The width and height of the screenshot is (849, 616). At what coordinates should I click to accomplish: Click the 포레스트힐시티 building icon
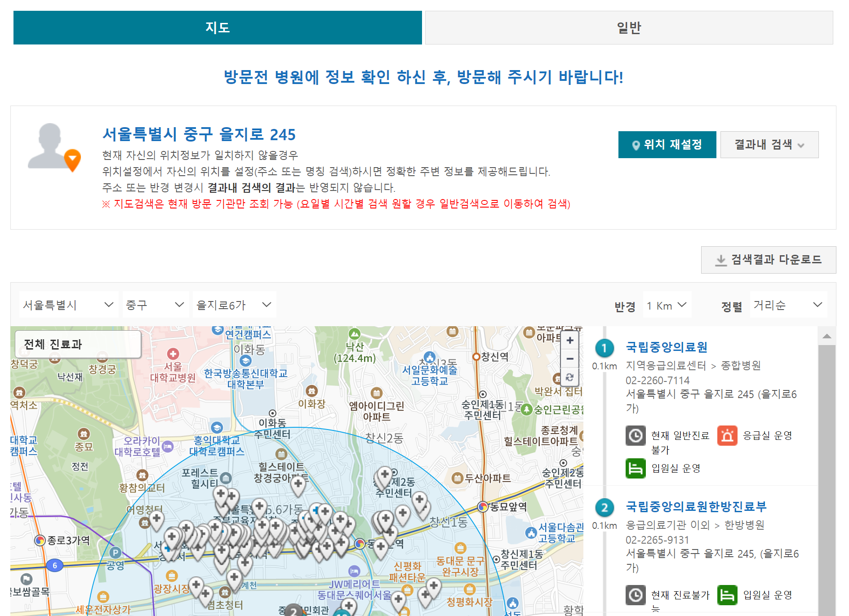[x=226, y=478]
